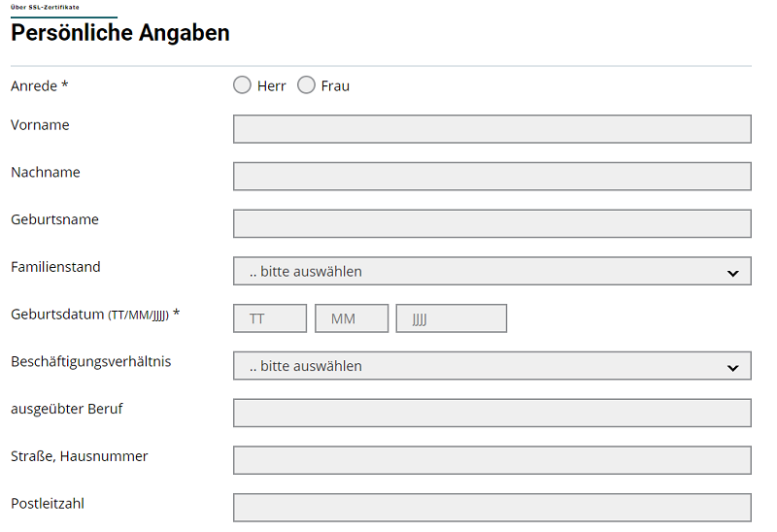Click the Postleitzahl input field
Screen dimensions: 777x532
[492, 507]
